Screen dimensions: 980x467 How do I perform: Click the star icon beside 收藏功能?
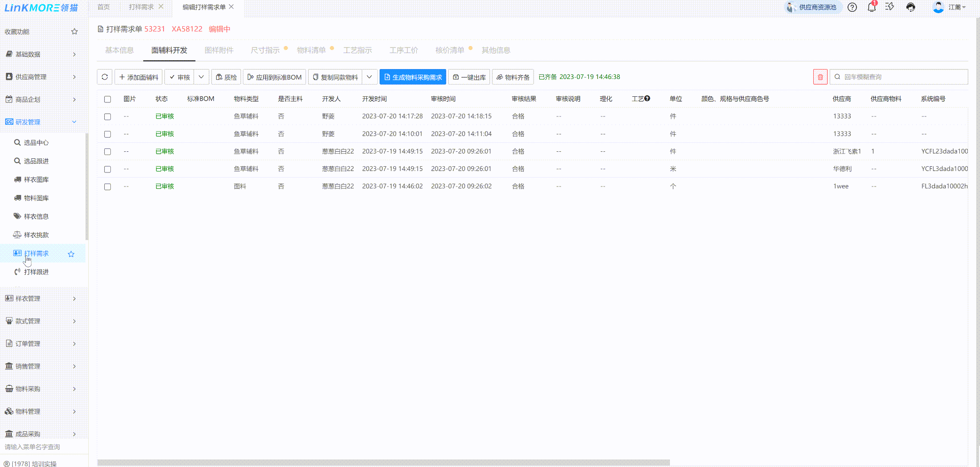pos(74,31)
